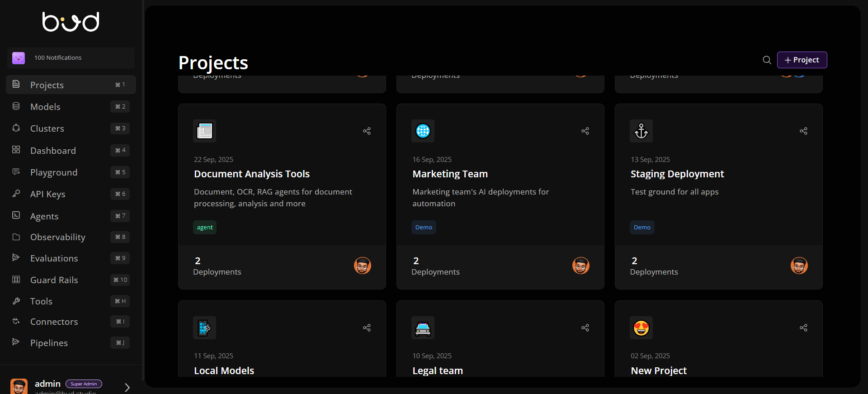
Task: Click the Staging Deployment anchor icon
Action: (x=641, y=131)
